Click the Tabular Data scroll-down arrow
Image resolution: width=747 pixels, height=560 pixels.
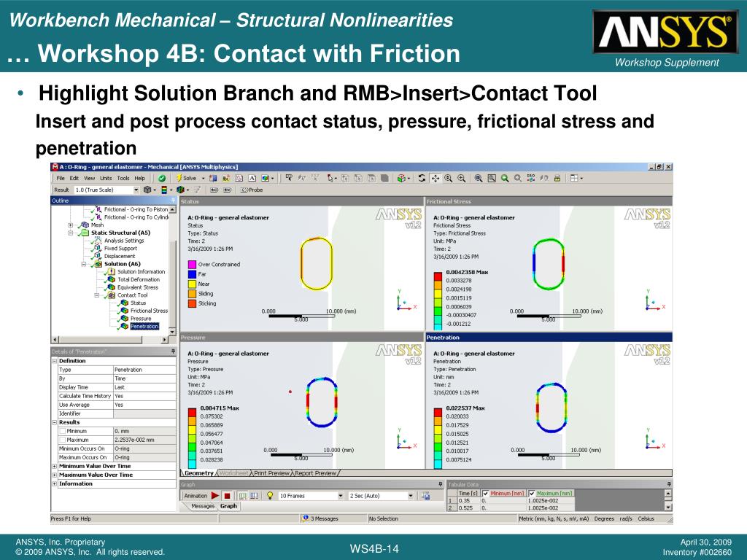(668, 507)
